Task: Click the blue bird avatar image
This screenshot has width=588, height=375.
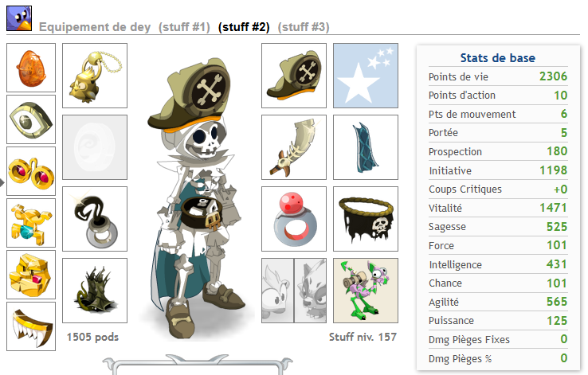Action: click(19, 18)
